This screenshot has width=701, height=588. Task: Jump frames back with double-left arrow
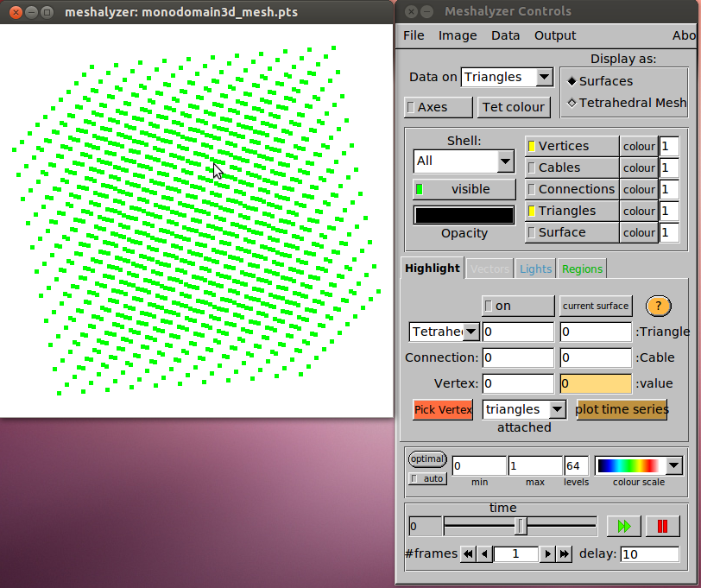468,554
